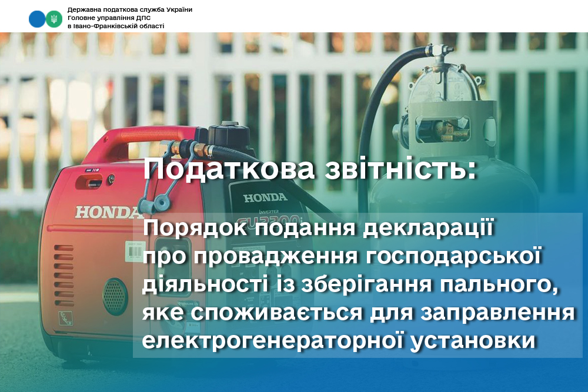Select the text 'в Івано-Франківській області'
This screenshot has width=588, height=392.
[116, 26]
